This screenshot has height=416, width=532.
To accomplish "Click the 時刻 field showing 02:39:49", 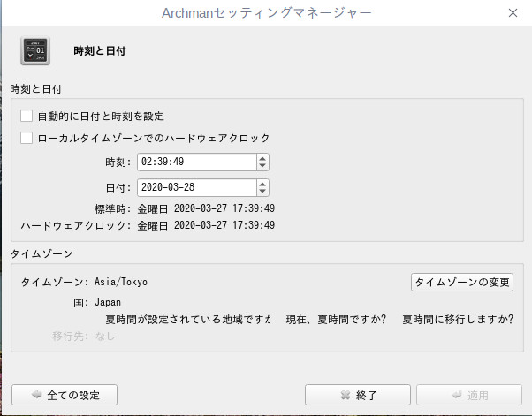I will (197, 162).
